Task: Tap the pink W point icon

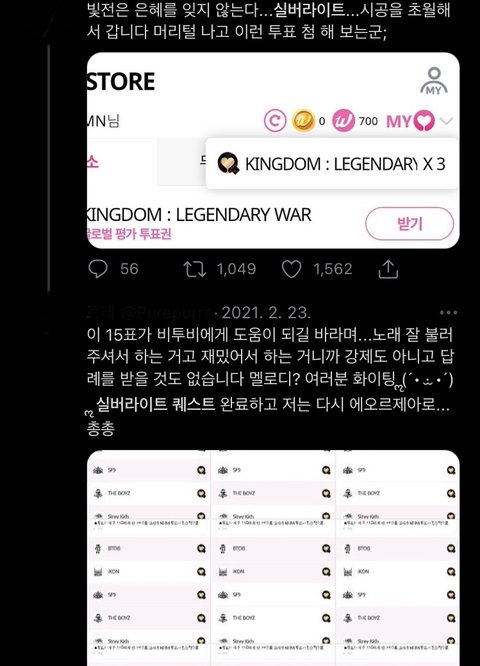Action: click(x=343, y=121)
